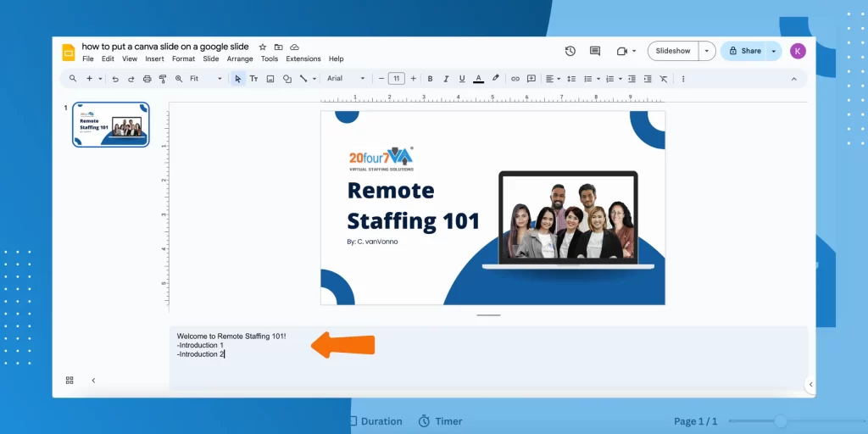Open the comment history icon
Viewport: 868px width, 434px height.
click(595, 51)
